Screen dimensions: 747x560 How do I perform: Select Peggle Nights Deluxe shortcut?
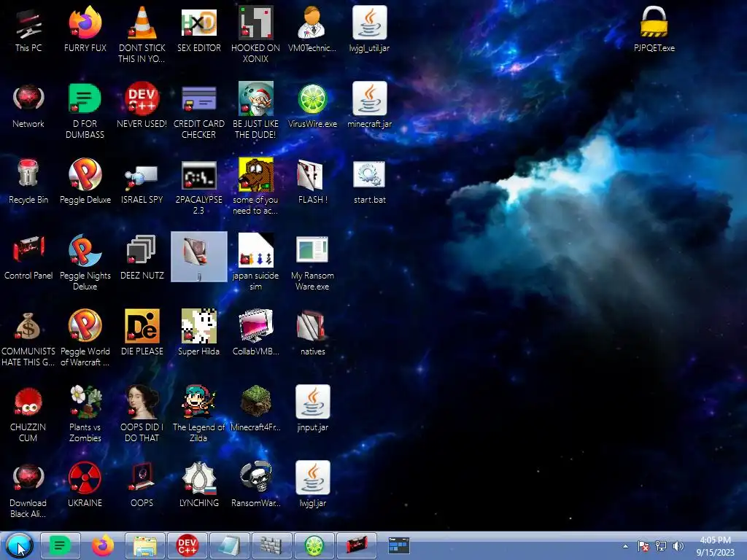pos(85,262)
